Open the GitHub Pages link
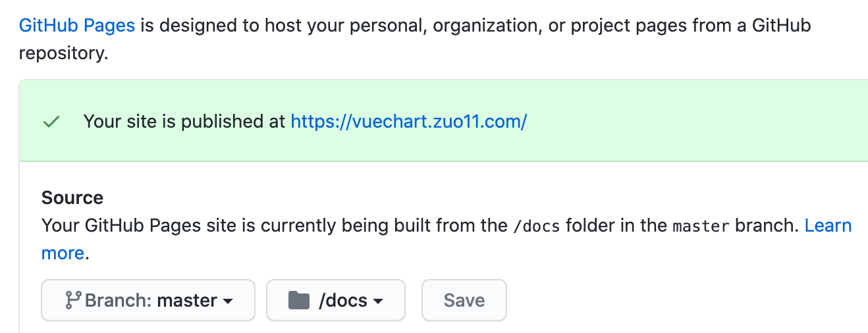Image resolution: width=868 pixels, height=333 pixels. [77, 26]
